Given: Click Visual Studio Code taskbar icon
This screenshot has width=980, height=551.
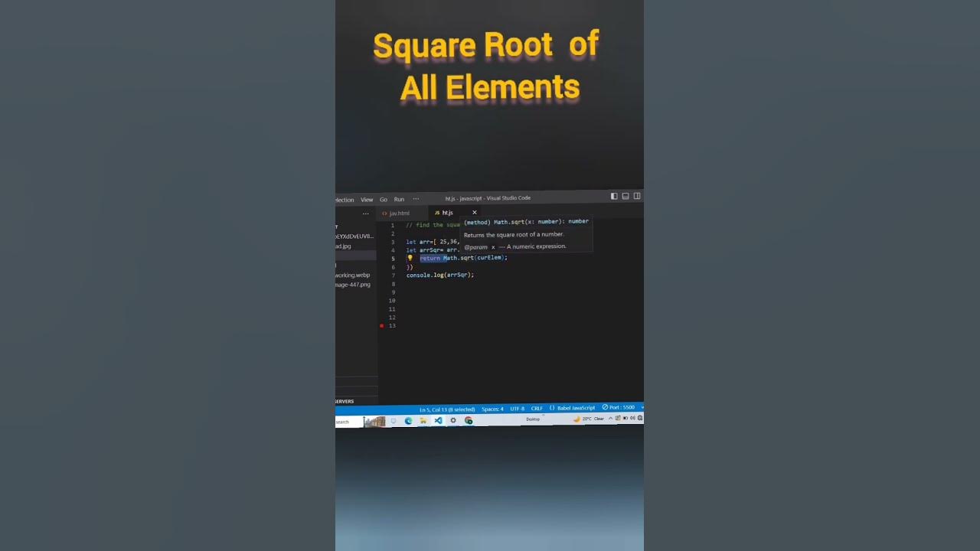Looking at the screenshot, I should 438,421.
